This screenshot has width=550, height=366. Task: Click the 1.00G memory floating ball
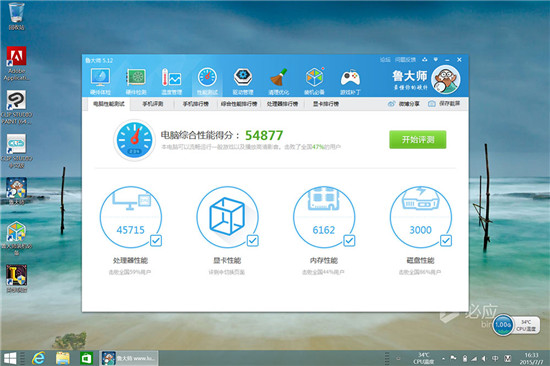click(503, 325)
